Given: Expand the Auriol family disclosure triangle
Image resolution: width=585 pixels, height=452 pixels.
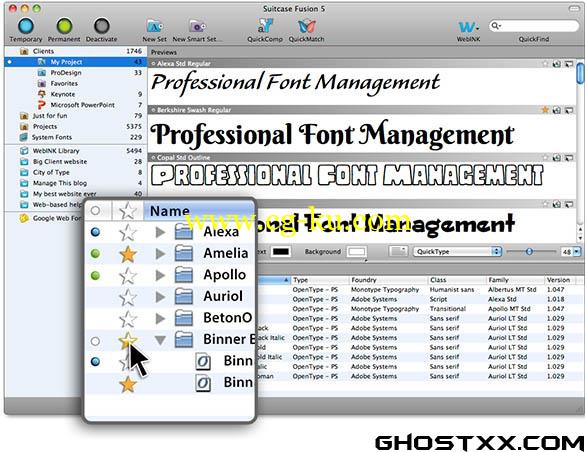Looking at the screenshot, I should [160, 297].
